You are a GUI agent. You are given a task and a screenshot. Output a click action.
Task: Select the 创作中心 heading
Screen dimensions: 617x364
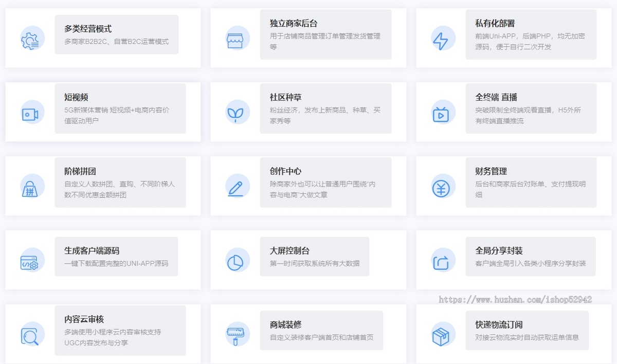pos(285,171)
